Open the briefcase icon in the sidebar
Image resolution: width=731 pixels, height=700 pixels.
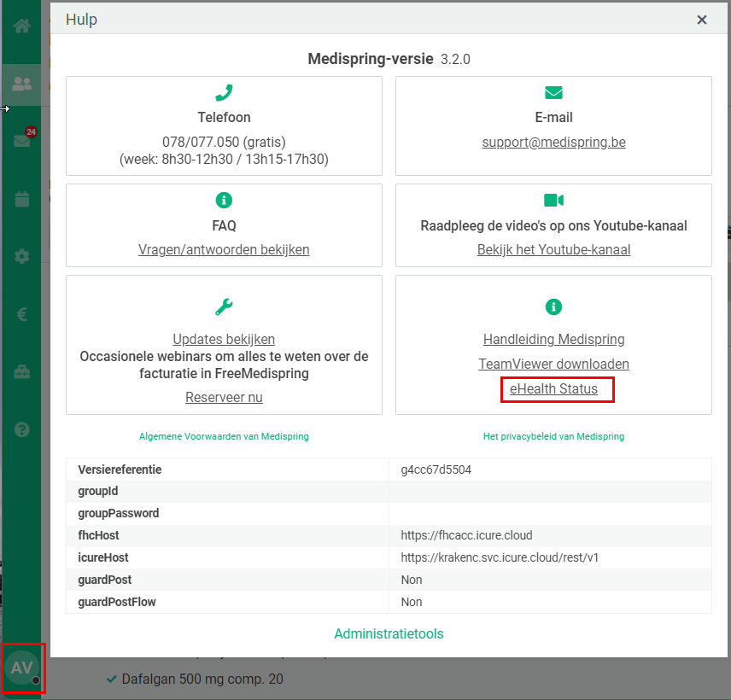[22, 372]
